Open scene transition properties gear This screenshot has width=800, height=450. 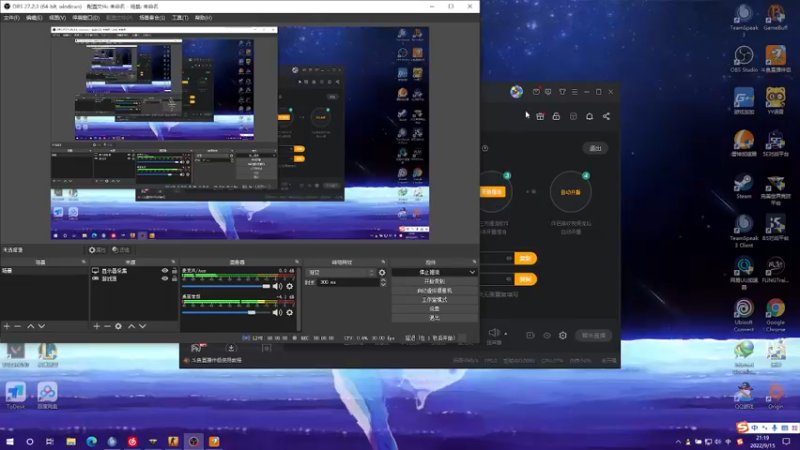click(382, 272)
